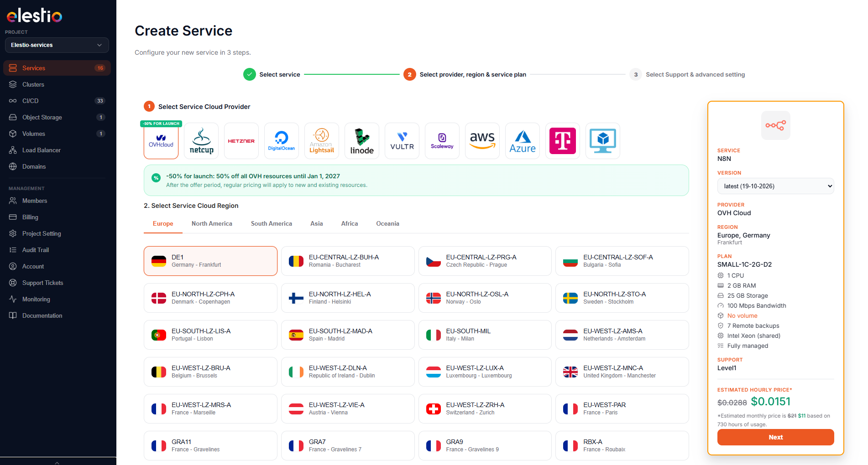Choose Spain - Madrid region card
Image resolution: width=868 pixels, height=465 pixels.
click(348, 335)
